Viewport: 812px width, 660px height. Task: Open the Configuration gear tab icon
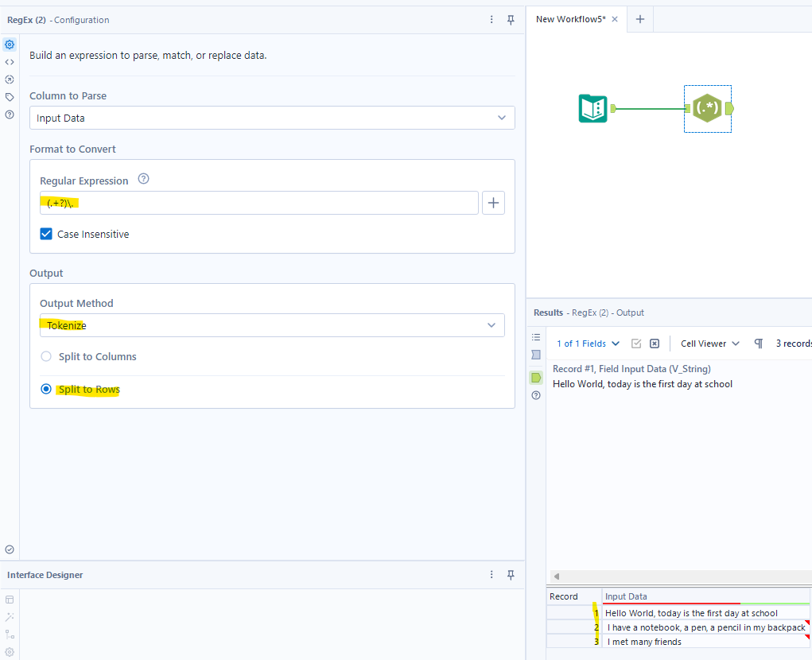[10, 45]
